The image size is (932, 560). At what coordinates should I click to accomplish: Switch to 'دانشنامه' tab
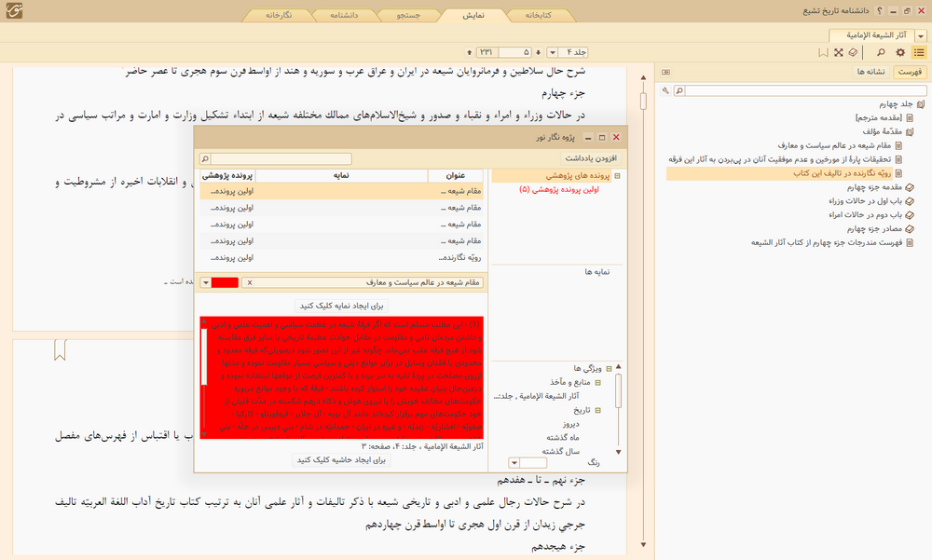pos(344,16)
